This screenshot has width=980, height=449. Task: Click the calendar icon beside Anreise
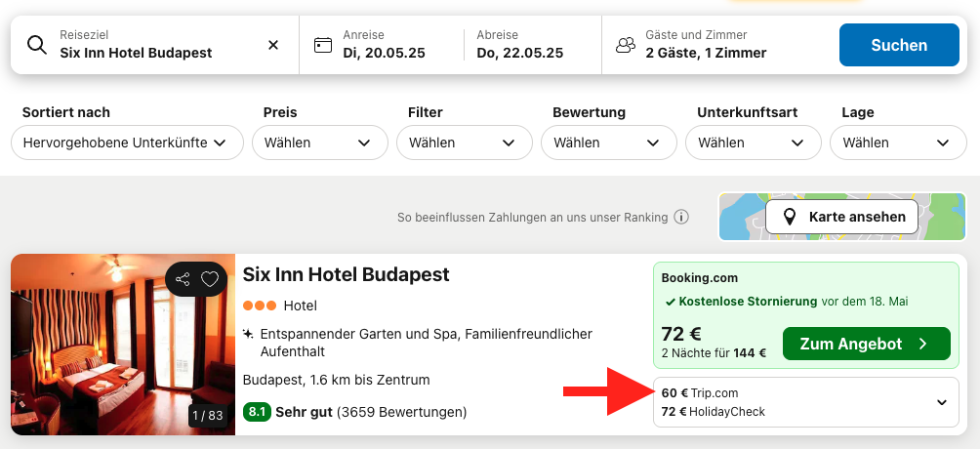click(322, 45)
